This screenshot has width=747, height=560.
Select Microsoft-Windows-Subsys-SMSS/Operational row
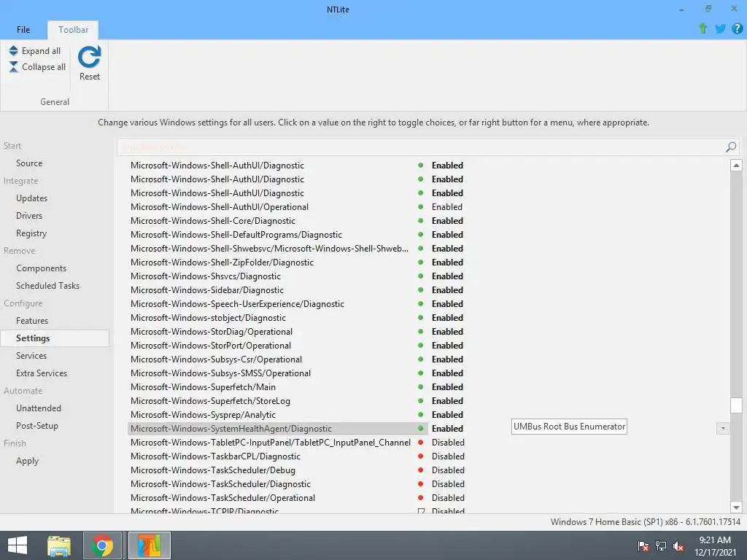220,373
